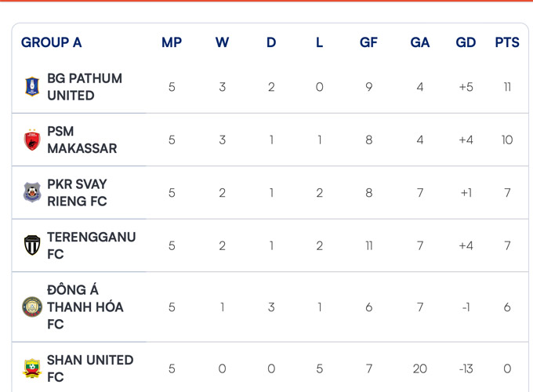Click the GD column header

coord(466,42)
